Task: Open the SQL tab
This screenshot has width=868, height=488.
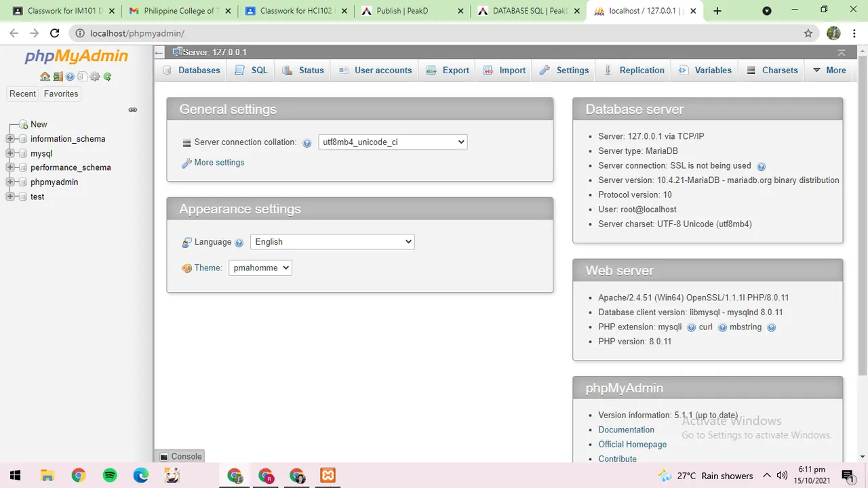Action: click(x=252, y=70)
